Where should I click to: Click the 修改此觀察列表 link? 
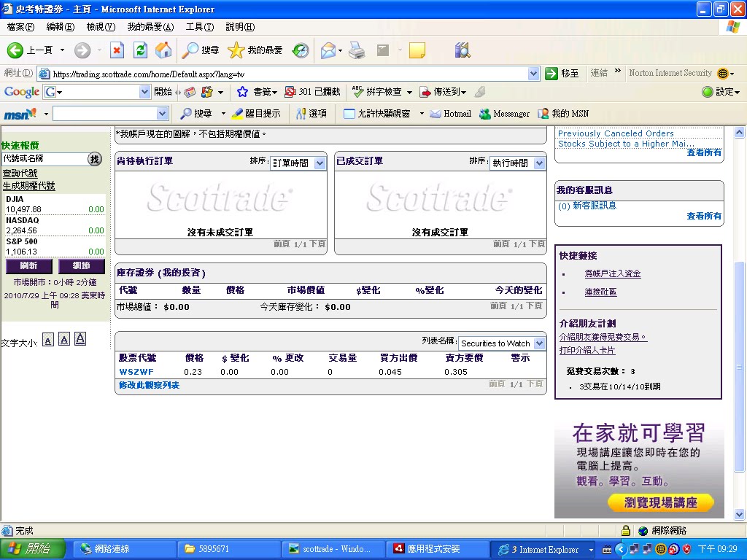tap(149, 385)
